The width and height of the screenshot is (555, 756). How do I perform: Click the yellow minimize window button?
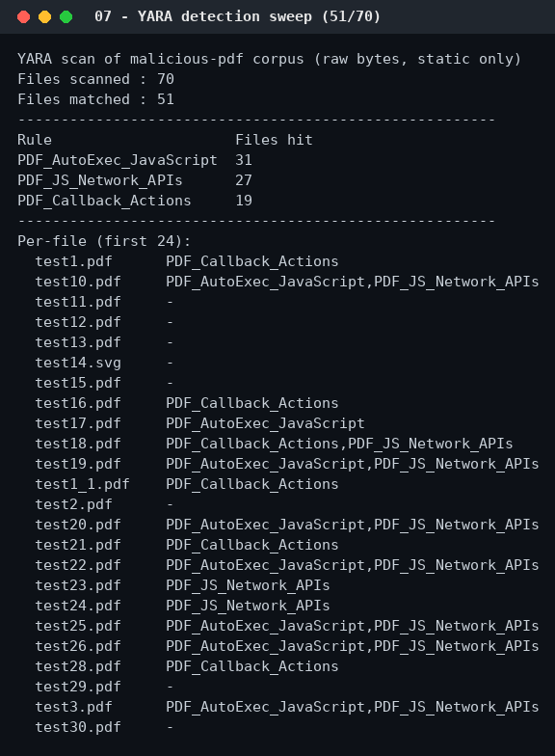pyautogui.click(x=44, y=17)
